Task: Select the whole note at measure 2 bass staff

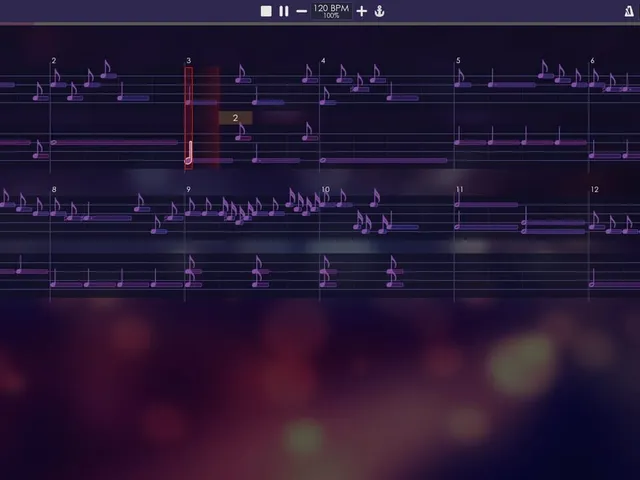Action: tap(114, 142)
